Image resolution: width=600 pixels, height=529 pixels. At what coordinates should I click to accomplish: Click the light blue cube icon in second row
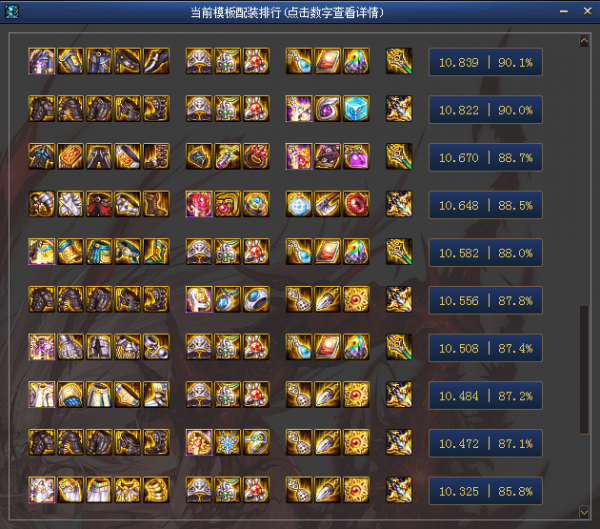coord(356,109)
